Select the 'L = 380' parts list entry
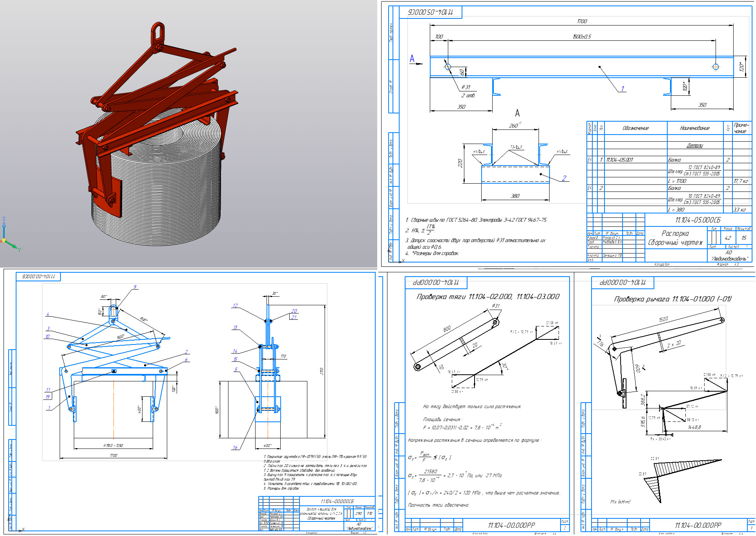 pos(676,210)
